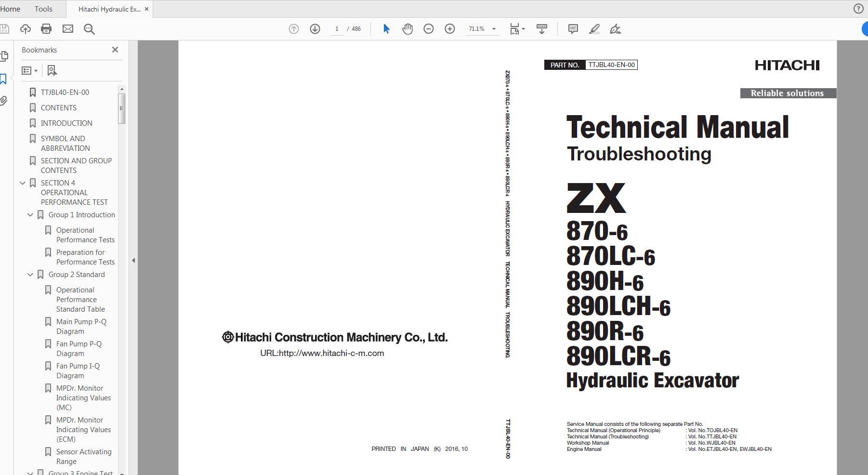868x475 pixels.
Task: Toggle the bookmarks sidebar icon
Action: [4, 79]
